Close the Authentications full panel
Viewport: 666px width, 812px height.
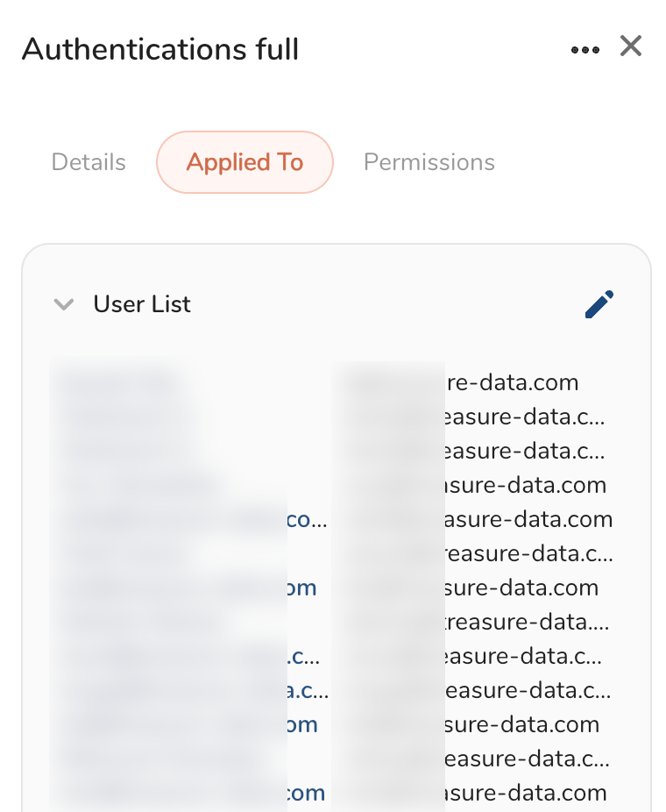click(631, 46)
